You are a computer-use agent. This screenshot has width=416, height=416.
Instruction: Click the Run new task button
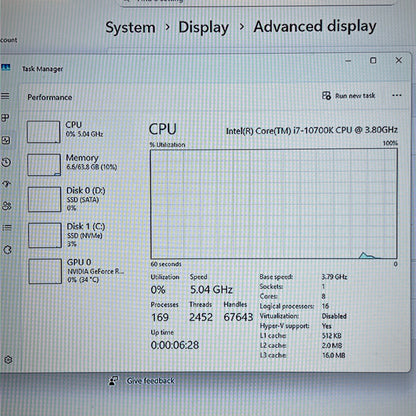[349, 96]
